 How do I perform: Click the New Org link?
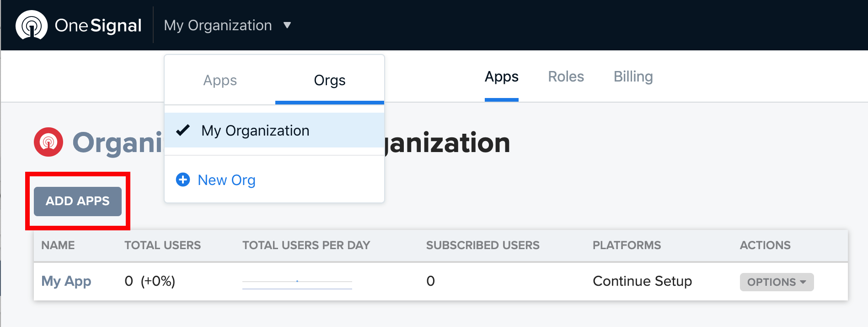click(x=226, y=180)
